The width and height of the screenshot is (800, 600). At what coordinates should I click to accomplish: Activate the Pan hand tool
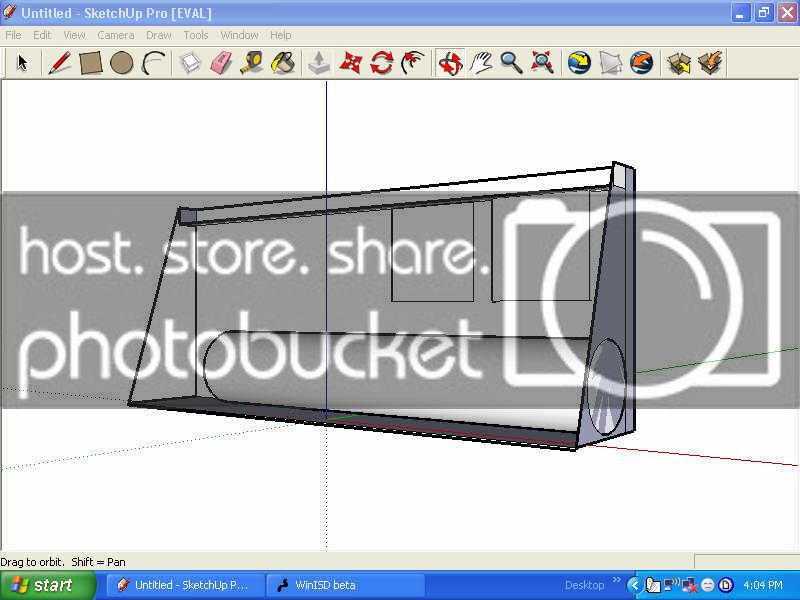click(481, 63)
